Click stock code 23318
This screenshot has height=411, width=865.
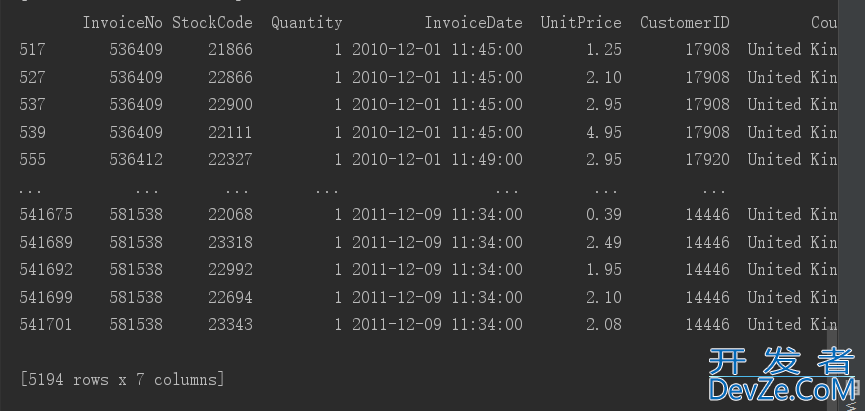230,242
